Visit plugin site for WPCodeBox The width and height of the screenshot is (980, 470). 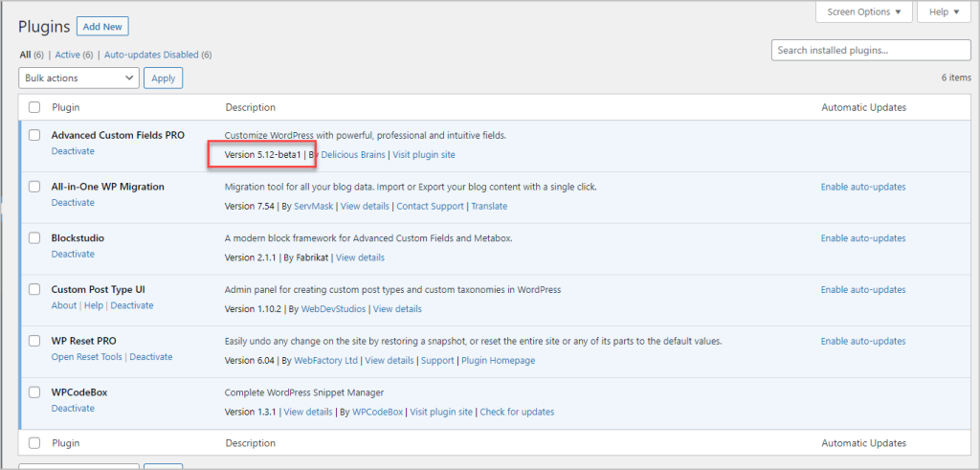(441, 412)
